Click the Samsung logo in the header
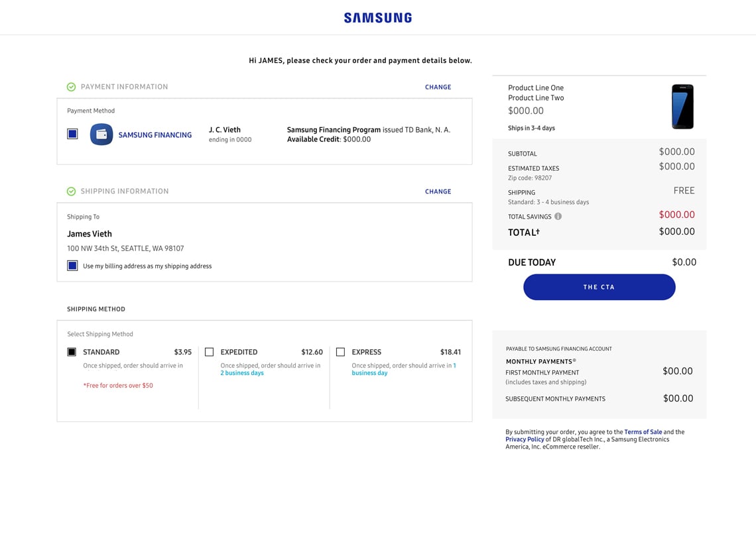 [377, 18]
